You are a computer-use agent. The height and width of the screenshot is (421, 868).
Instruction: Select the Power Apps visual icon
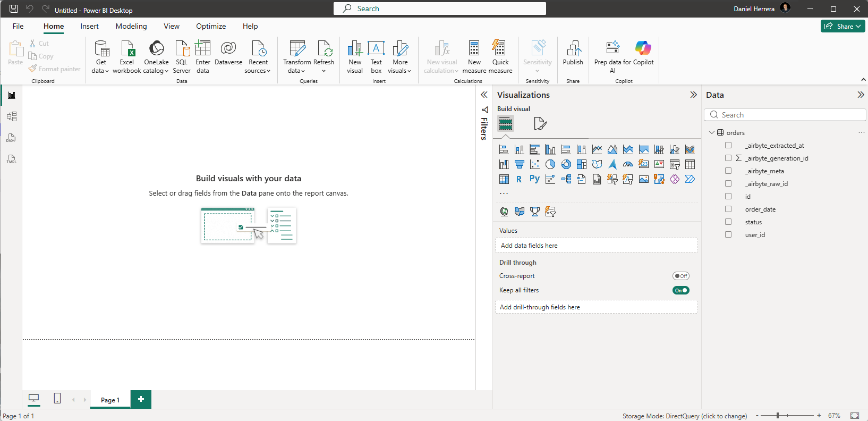(x=675, y=179)
